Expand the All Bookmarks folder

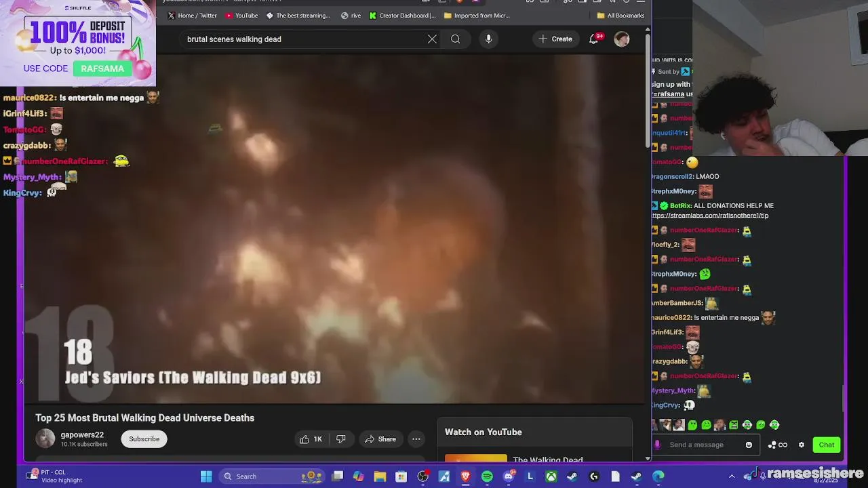(x=620, y=16)
